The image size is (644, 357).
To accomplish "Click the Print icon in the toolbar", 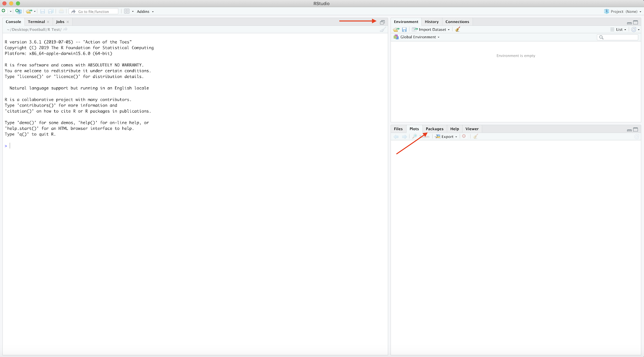I will (61, 11).
